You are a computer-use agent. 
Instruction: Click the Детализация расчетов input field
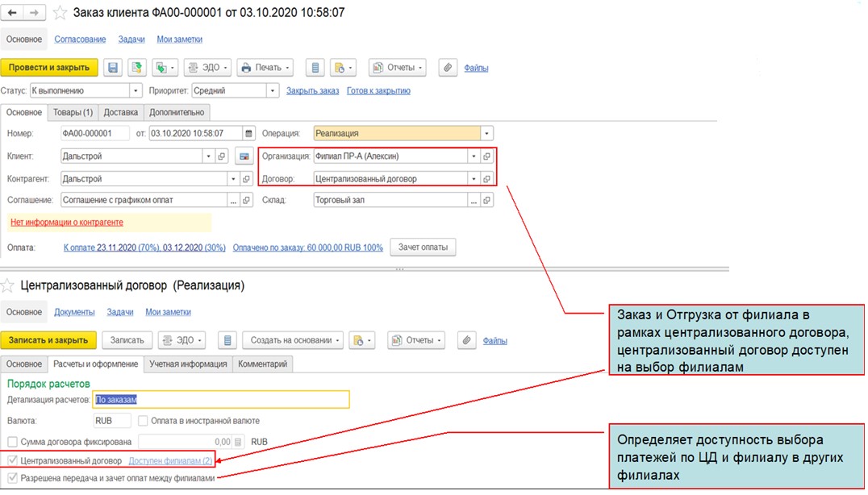(x=220, y=399)
